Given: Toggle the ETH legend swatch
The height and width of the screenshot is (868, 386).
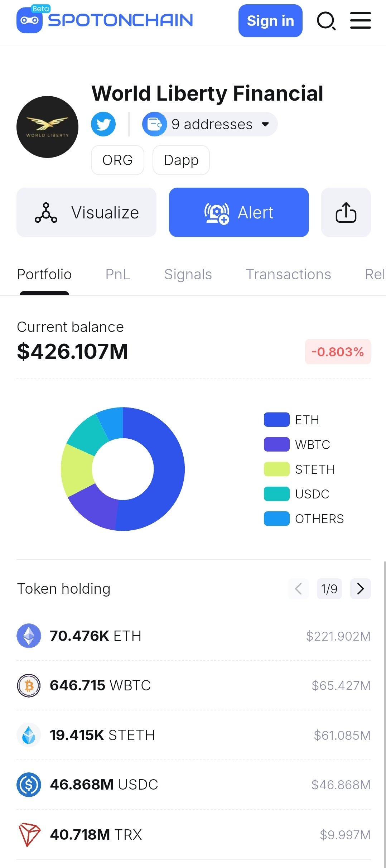Looking at the screenshot, I should 276,420.
